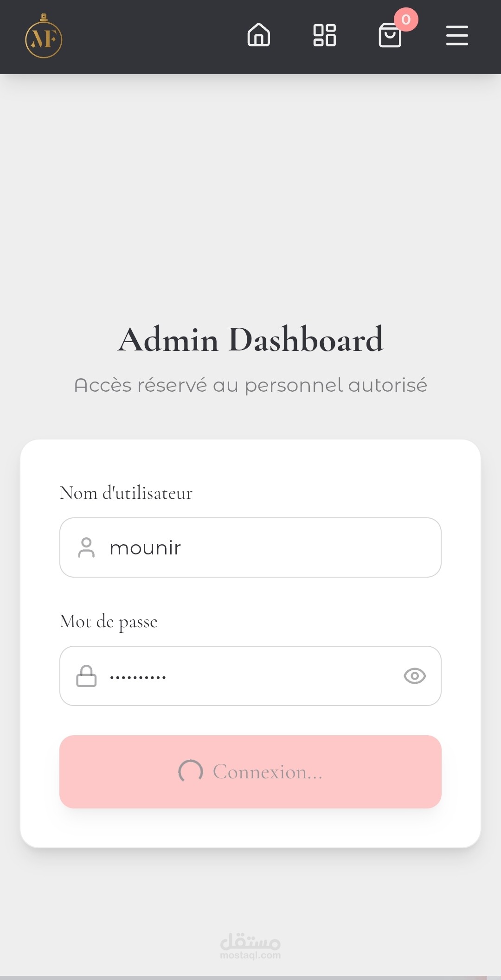The width and height of the screenshot is (501, 980).
Task: Click the gold MF perfume logo
Action: [44, 37]
